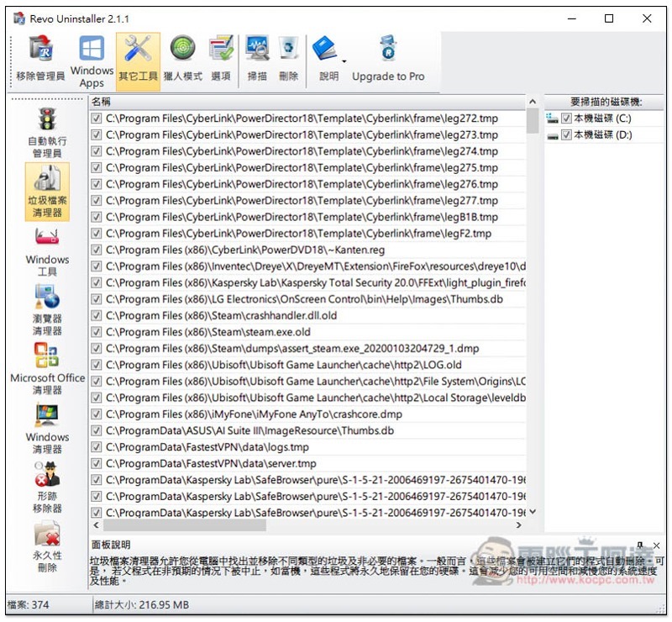The image size is (672, 622).
Task: Maximize the Revo Uninstaller window
Action: (609, 18)
